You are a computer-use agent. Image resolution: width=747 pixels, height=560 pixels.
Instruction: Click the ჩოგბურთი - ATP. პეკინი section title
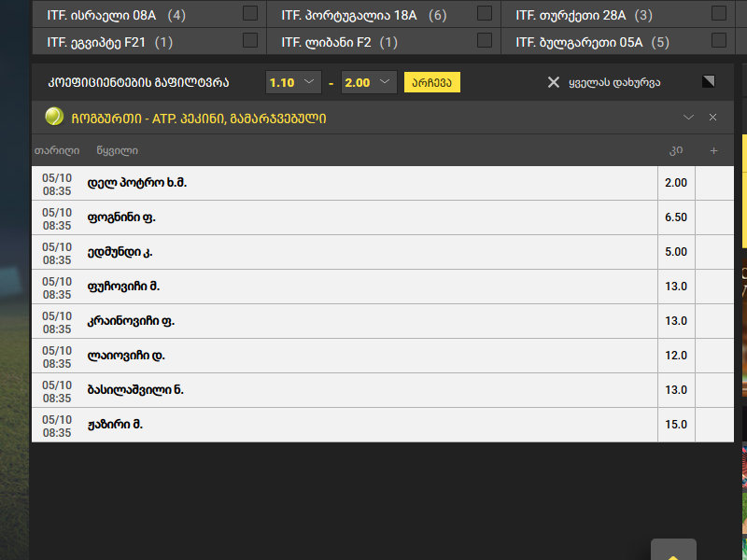click(199, 119)
